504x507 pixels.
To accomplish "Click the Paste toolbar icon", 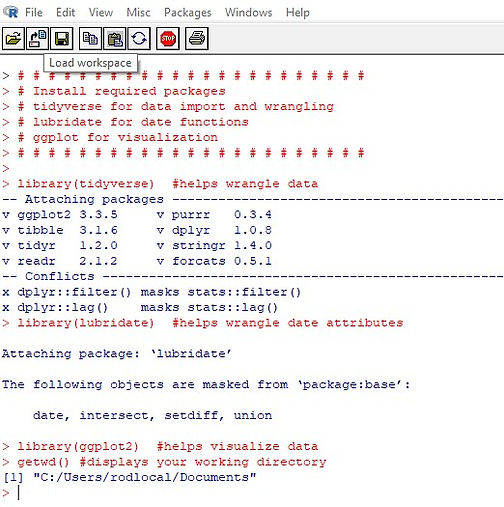I will 115,39.
